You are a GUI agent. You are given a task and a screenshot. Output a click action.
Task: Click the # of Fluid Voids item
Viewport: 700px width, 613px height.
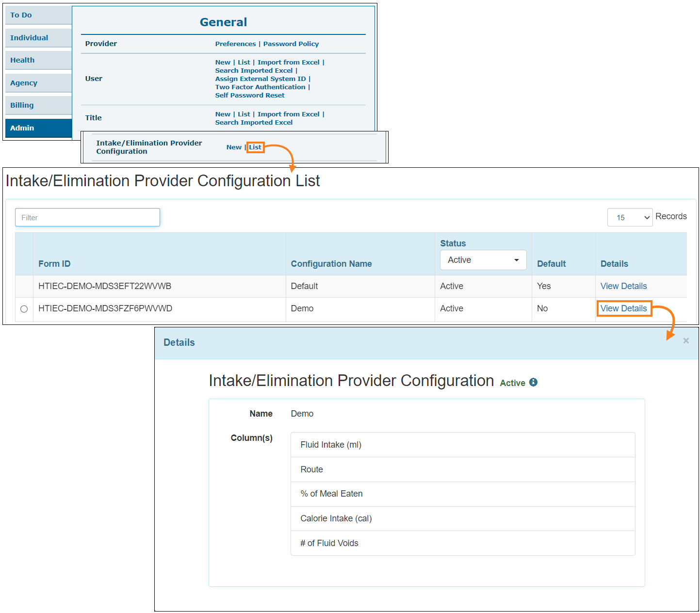tap(463, 543)
